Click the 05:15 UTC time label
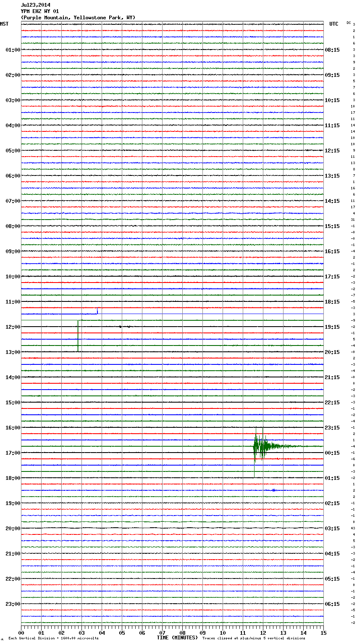The width and height of the screenshot is (357, 644). (332, 579)
